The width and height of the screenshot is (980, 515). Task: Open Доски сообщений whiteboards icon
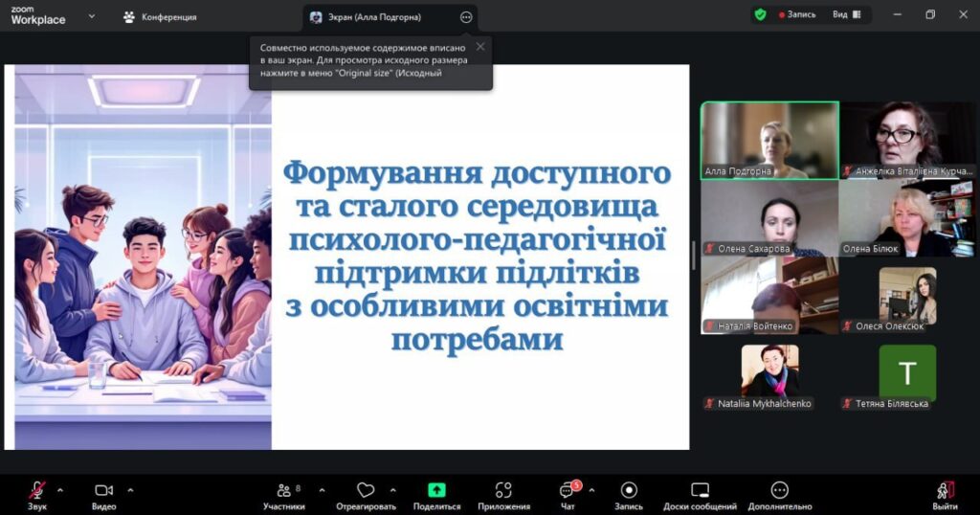[x=700, y=490]
